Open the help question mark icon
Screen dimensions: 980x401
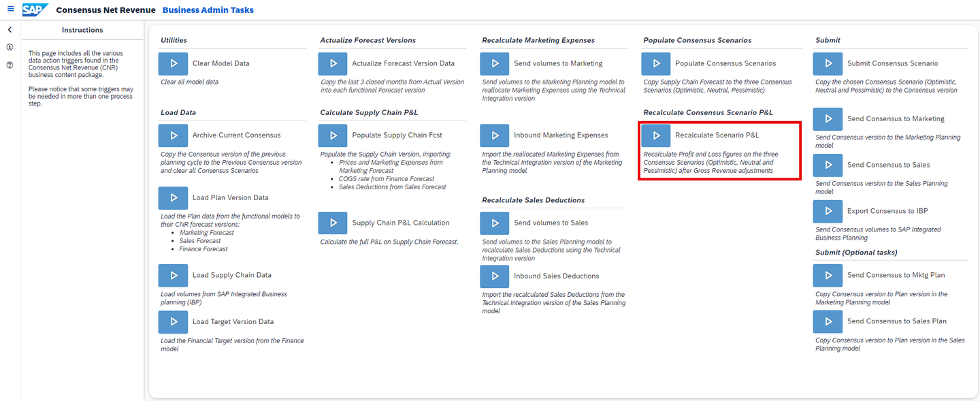coord(10,65)
